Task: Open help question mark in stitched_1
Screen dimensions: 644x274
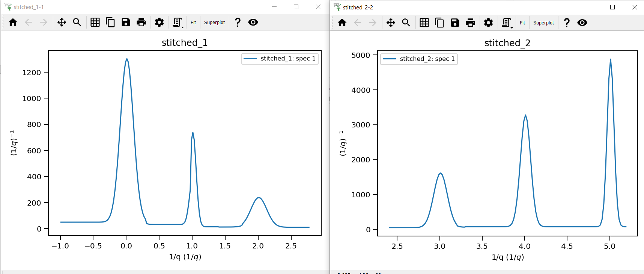Action: (x=238, y=23)
